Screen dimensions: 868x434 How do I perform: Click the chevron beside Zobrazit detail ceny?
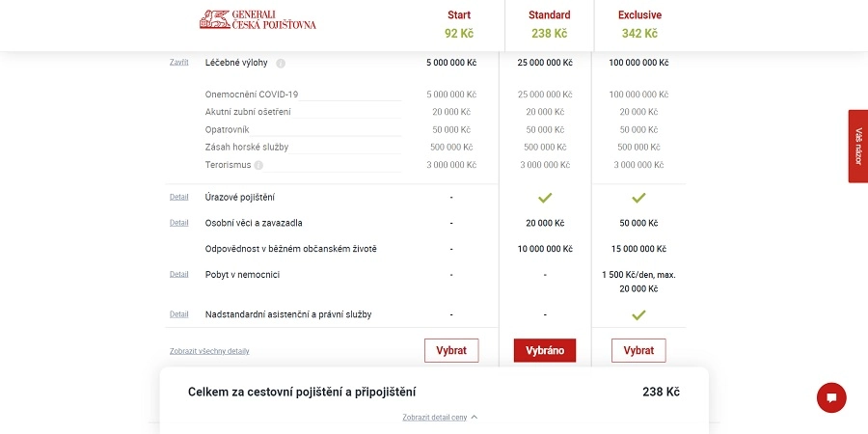[x=474, y=418]
